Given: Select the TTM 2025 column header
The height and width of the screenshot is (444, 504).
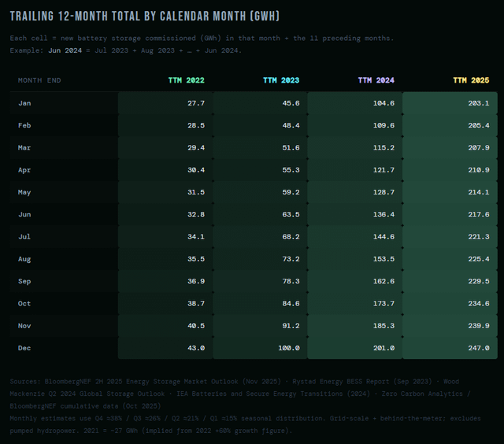Looking at the screenshot, I should pos(471,80).
